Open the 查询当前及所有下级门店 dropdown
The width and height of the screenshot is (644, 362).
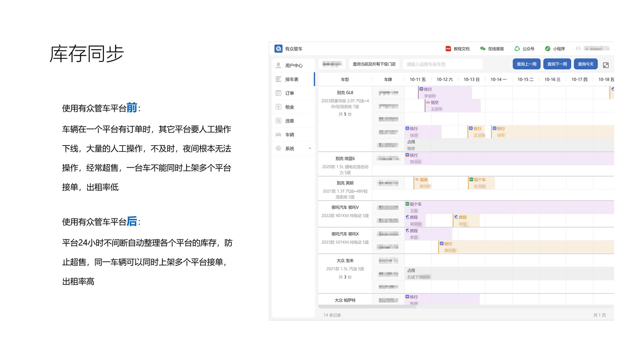point(374,64)
